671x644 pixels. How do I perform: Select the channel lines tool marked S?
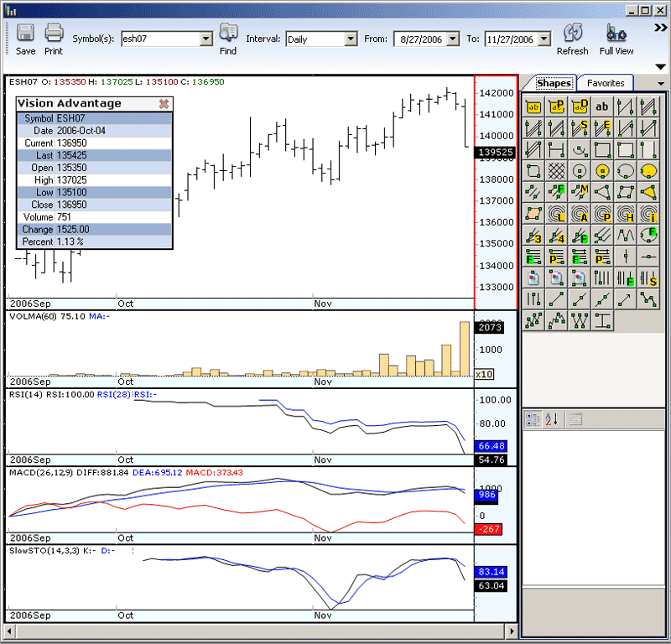tap(580, 128)
